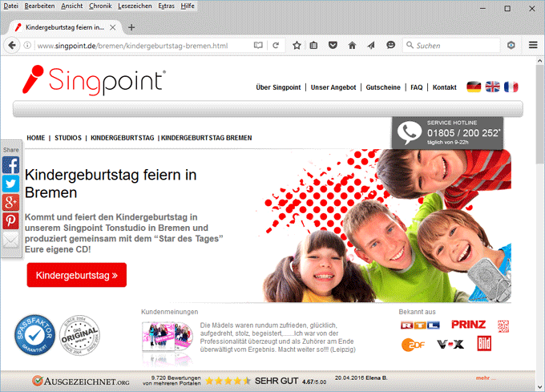Go to HOME breadcrumb
545x392 pixels.
(x=36, y=138)
